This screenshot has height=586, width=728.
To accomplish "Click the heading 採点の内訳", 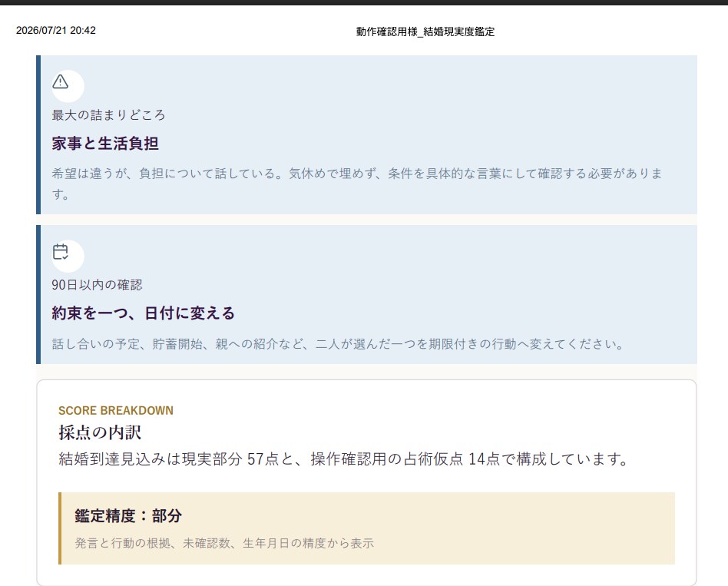I will point(100,432).
